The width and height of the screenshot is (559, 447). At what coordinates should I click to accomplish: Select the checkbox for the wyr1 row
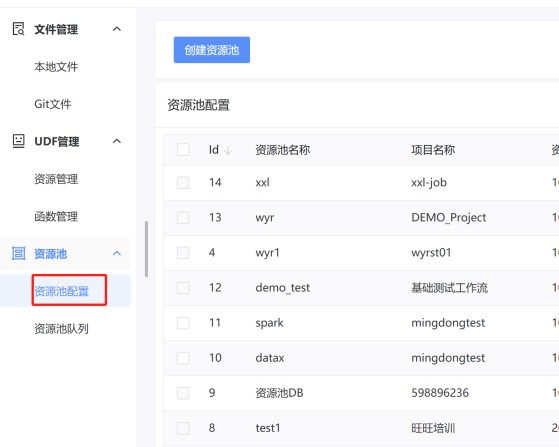click(x=183, y=253)
